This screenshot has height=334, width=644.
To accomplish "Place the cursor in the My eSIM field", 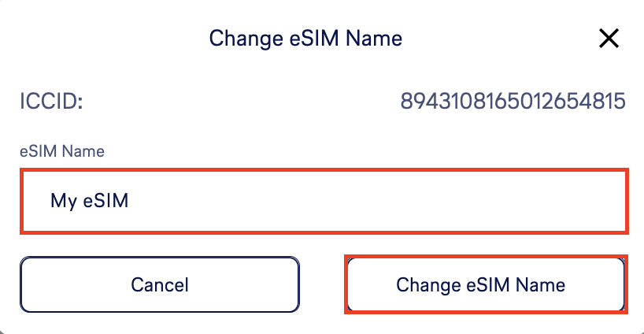I will pyautogui.click(x=324, y=201).
